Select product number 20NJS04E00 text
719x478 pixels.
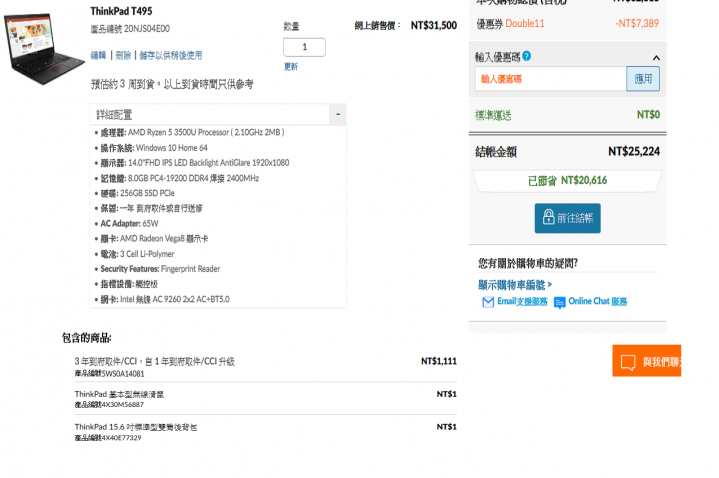coord(147,29)
